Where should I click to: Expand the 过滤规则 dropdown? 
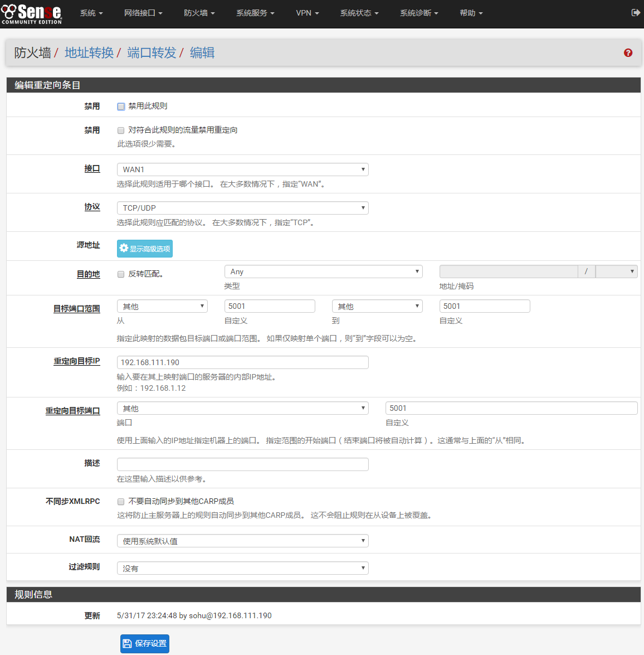[x=242, y=568]
